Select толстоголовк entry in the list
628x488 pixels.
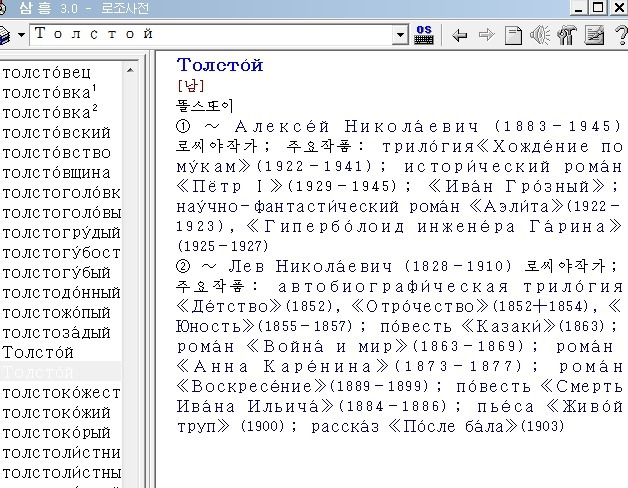[x=61, y=193]
